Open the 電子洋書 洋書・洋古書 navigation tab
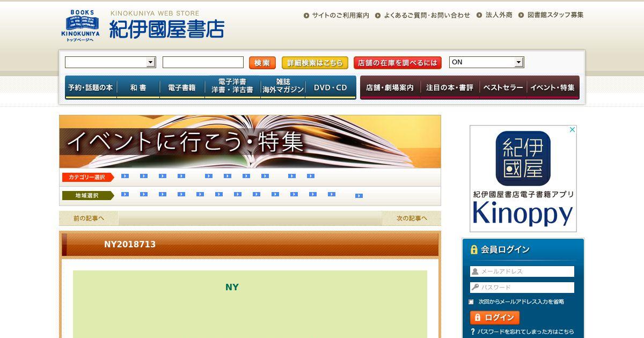 [232, 86]
